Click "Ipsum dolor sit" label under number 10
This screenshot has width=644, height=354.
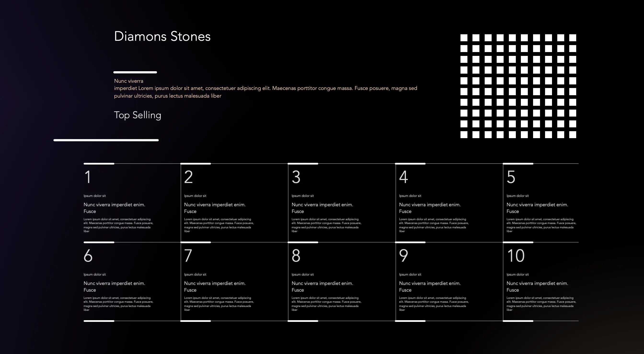point(517,274)
